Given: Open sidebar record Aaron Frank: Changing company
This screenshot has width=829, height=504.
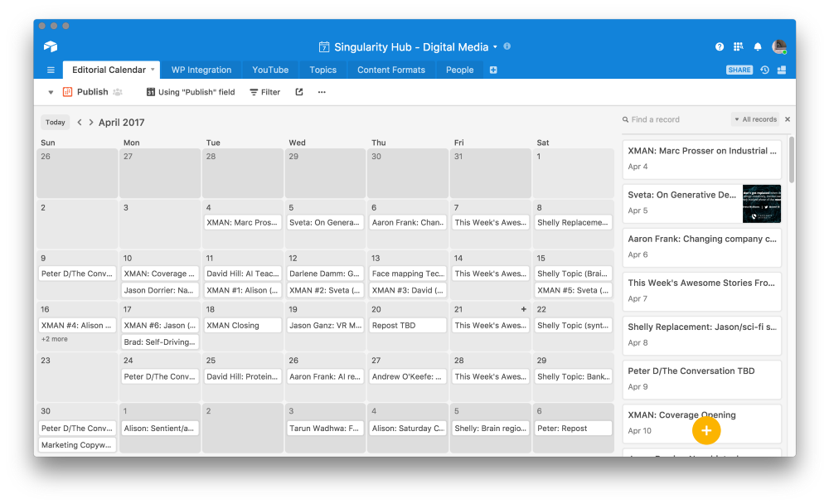Looking at the screenshot, I should pyautogui.click(x=702, y=247).
